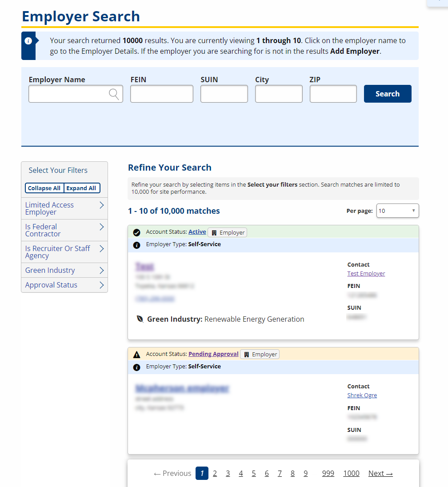Go to results page 4

241,473
